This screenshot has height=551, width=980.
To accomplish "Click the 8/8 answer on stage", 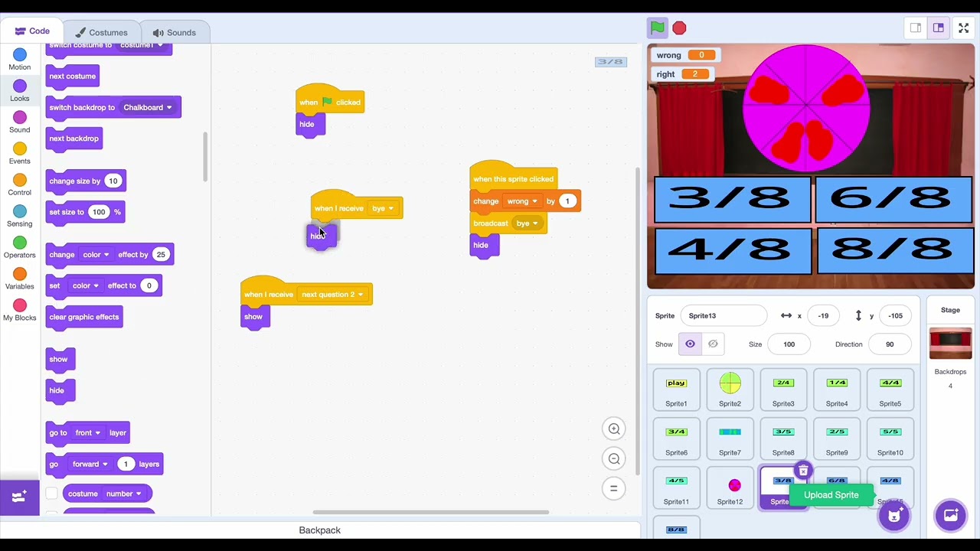I will pos(893,251).
